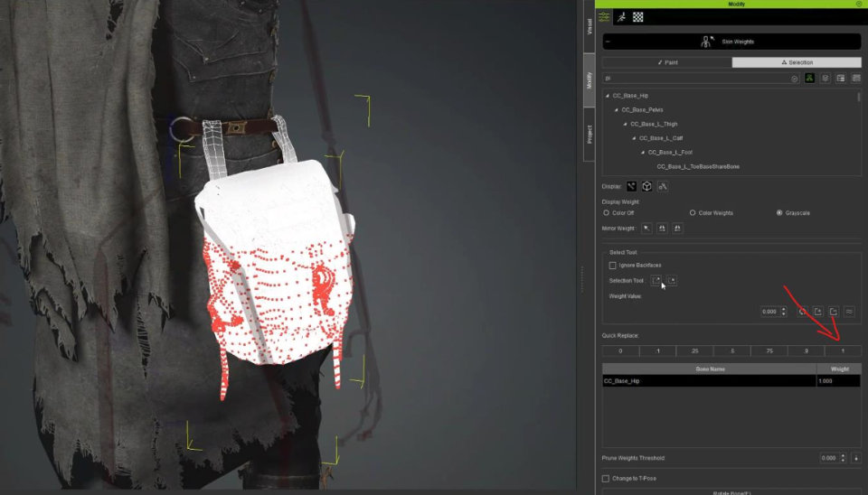The width and height of the screenshot is (868, 495).
Task: Adjust the Weight Value stepper arrows
Action: (x=783, y=312)
